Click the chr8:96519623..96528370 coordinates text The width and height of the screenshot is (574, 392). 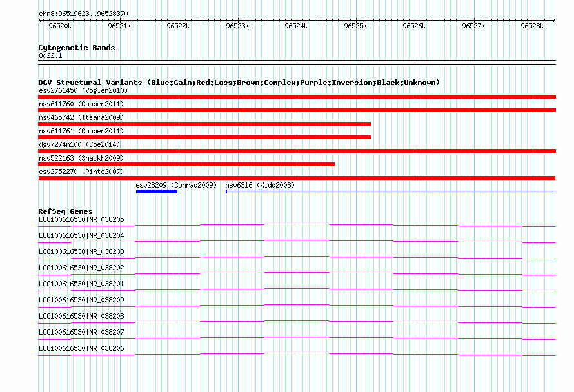pos(83,14)
